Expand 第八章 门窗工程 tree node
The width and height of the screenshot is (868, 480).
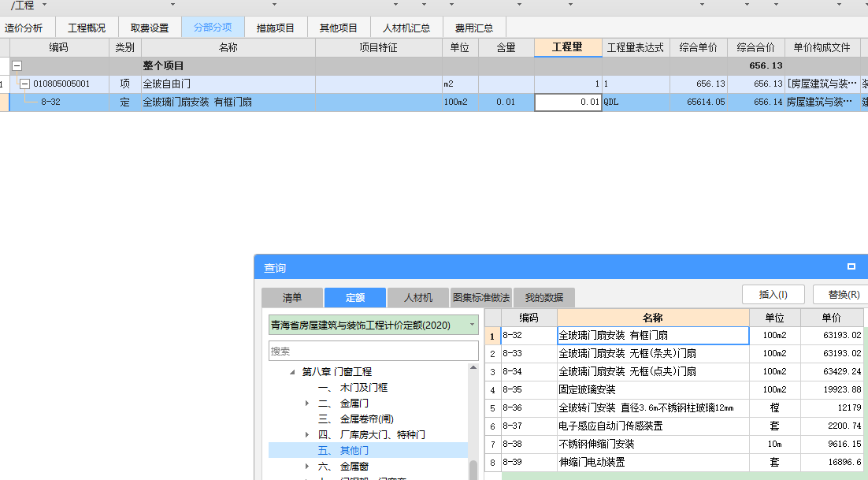(292, 372)
